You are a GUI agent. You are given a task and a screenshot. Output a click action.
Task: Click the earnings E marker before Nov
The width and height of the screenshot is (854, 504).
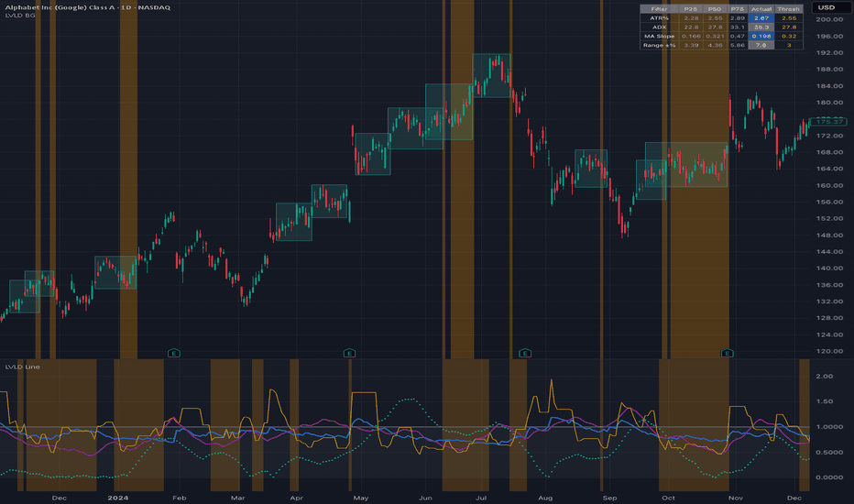pyautogui.click(x=728, y=353)
